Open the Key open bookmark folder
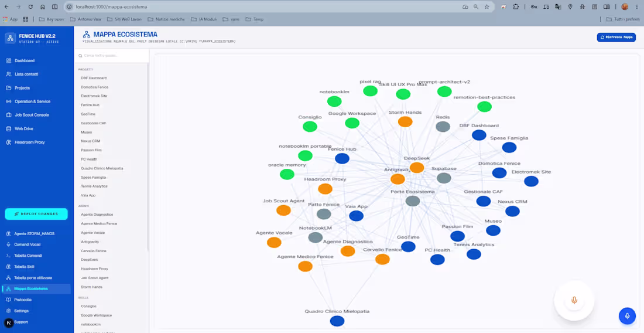The width and height of the screenshot is (644, 333). [x=52, y=19]
